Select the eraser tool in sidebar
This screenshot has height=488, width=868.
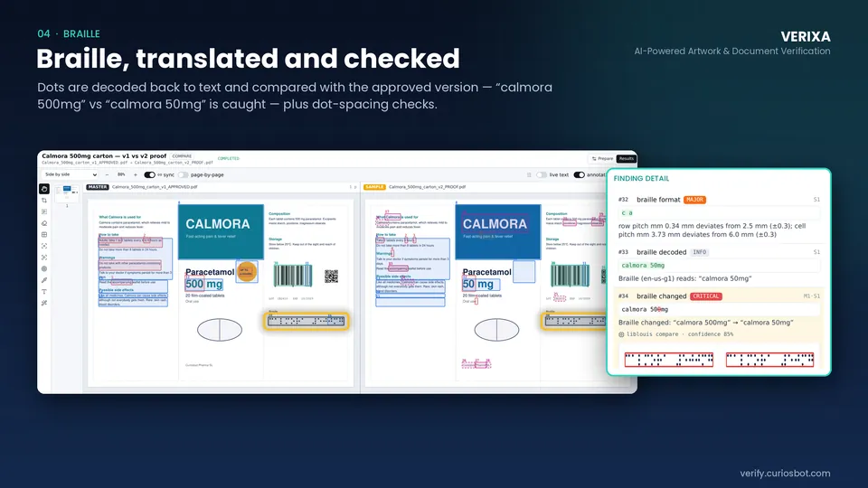point(44,223)
